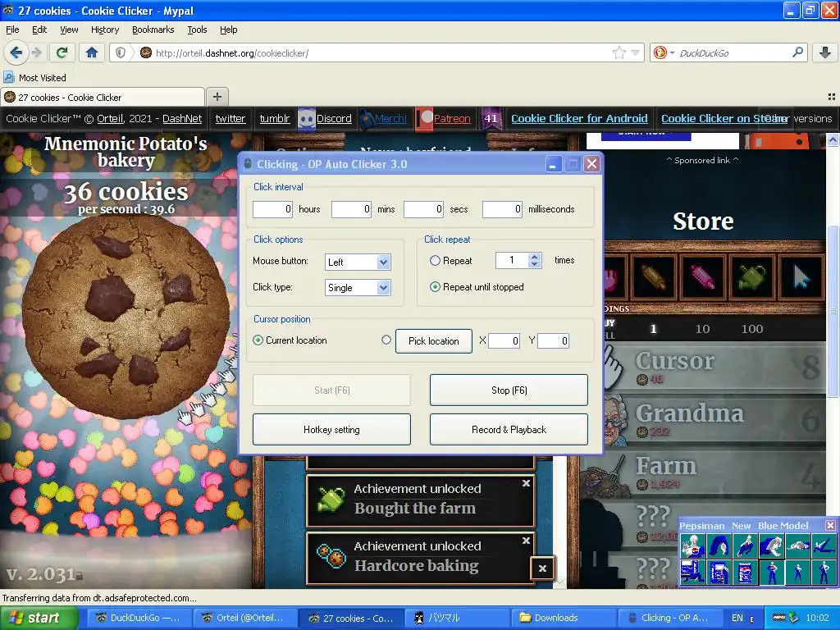Increase repeat times with the up arrow

point(533,257)
